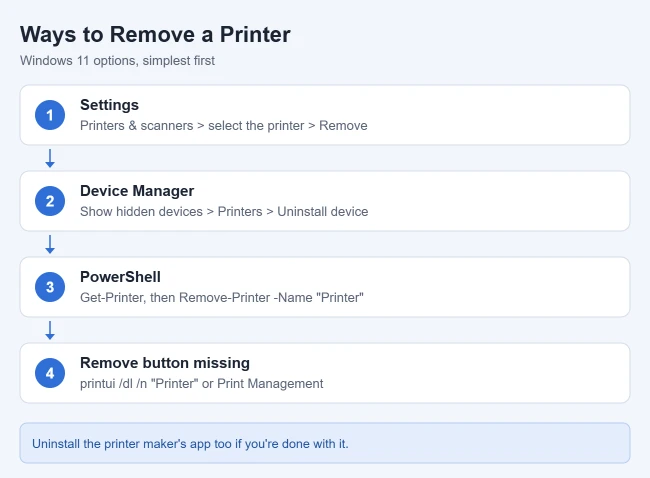The image size is (650, 478).
Task: Select the "PowerShell" card title
Action: [120, 277]
